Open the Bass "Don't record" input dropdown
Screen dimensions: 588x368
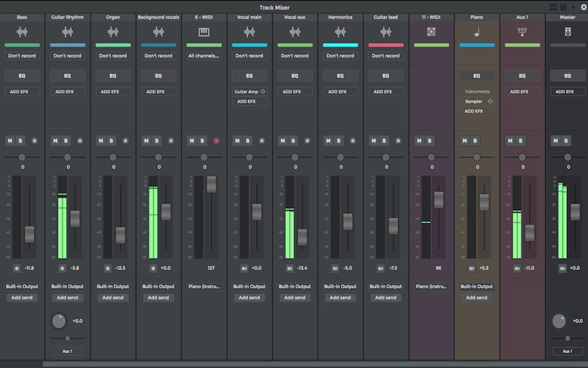(x=22, y=56)
